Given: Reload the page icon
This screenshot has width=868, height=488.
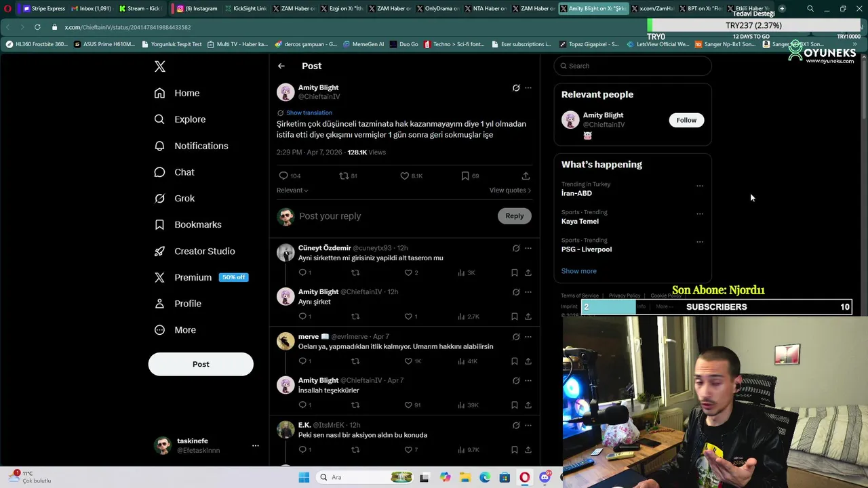Looking at the screenshot, I should point(37,27).
